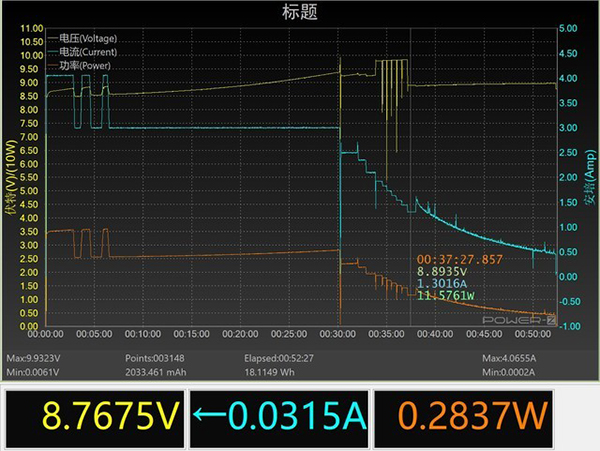Screen dimensions: 600x451
Task: Click the Elapsed:00:52:27 status text
Action: point(277,358)
